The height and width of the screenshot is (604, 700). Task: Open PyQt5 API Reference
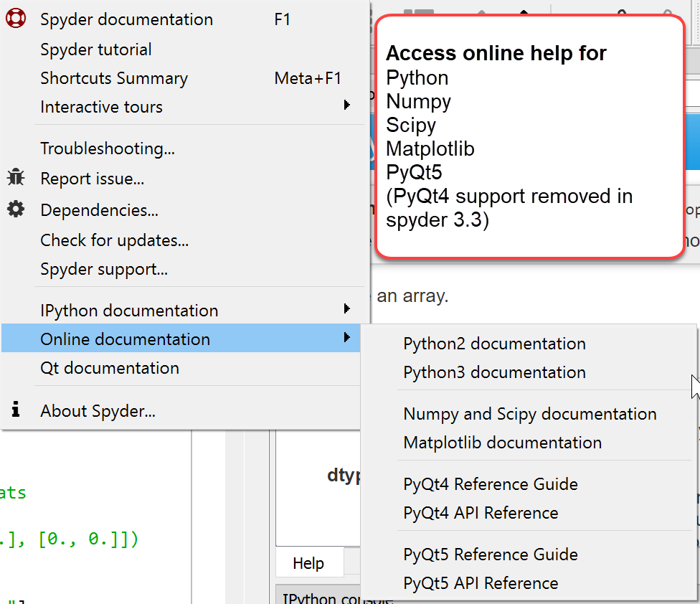[529, 583]
